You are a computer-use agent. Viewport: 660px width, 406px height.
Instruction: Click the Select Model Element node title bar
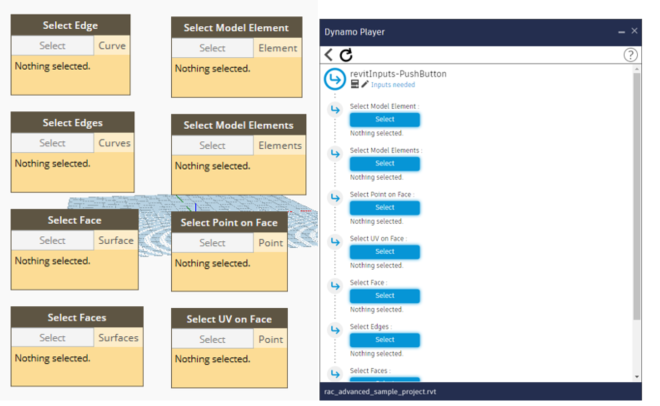click(x=236, y=28)
